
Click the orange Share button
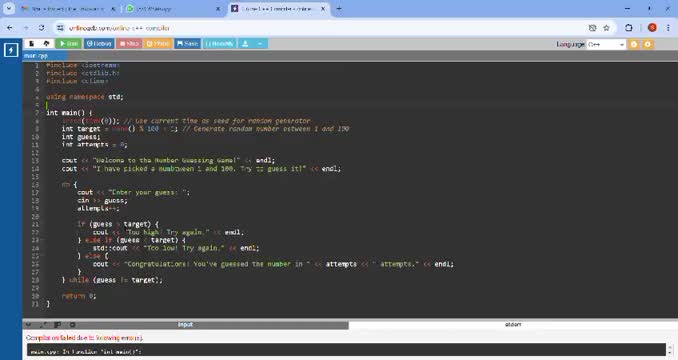[x=158, y=44]
